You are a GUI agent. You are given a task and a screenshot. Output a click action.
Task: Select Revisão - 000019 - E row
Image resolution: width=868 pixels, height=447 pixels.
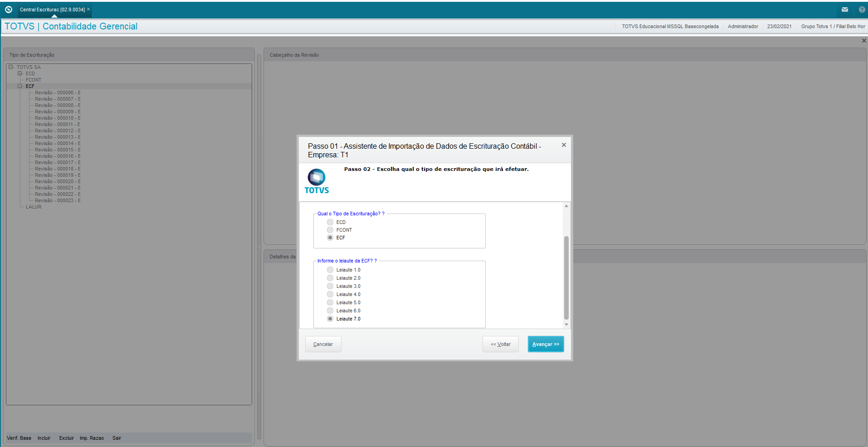pos(58,175)
